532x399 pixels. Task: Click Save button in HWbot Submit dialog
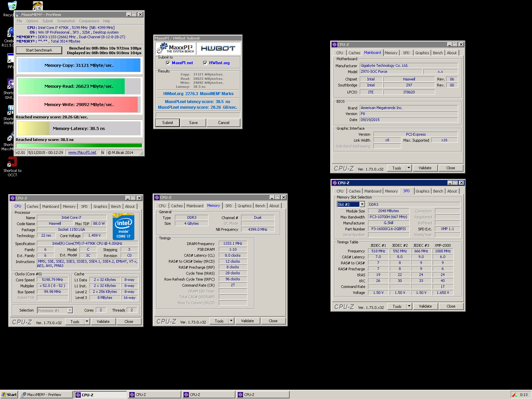(x=194, y=123)
